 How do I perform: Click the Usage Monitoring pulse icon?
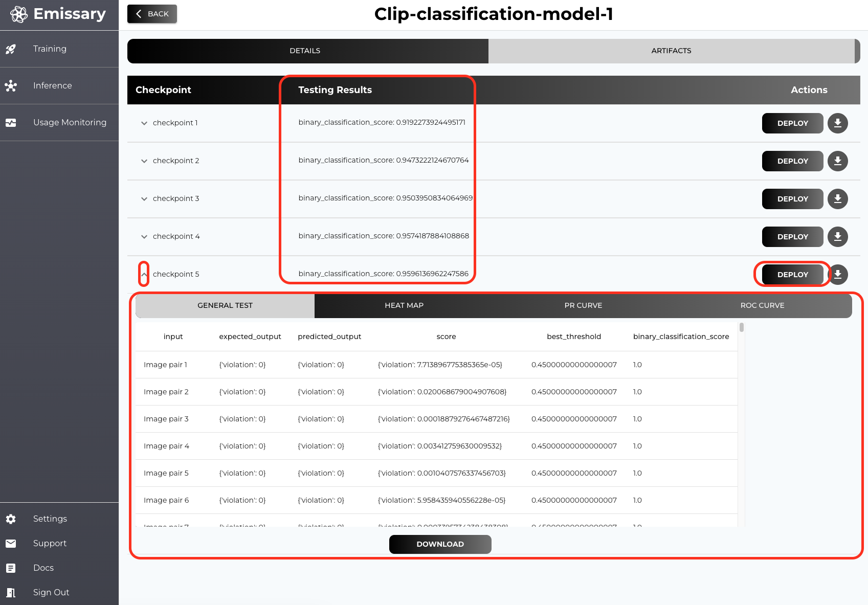tap(11, 123)
